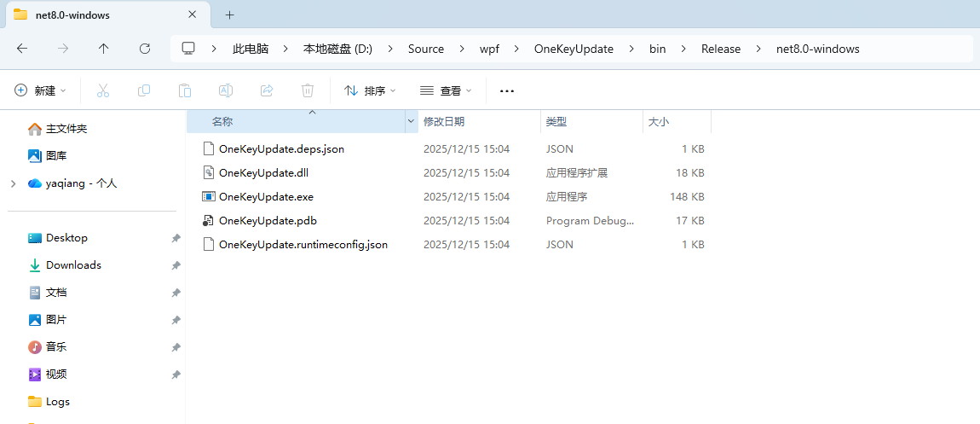Open 视频 Videos in sidebar
Screen dimensions: 980x424
tap(48, 375)
